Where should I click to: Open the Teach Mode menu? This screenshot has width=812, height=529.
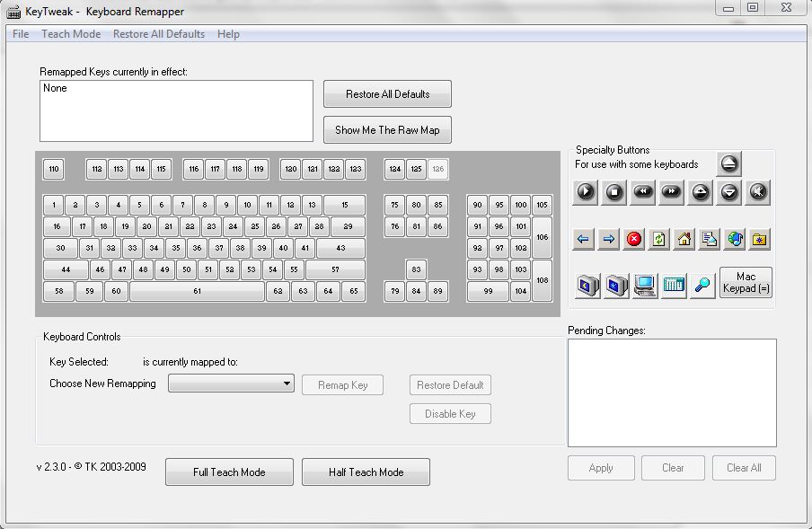pyautogui.click(x=71, y=34)
